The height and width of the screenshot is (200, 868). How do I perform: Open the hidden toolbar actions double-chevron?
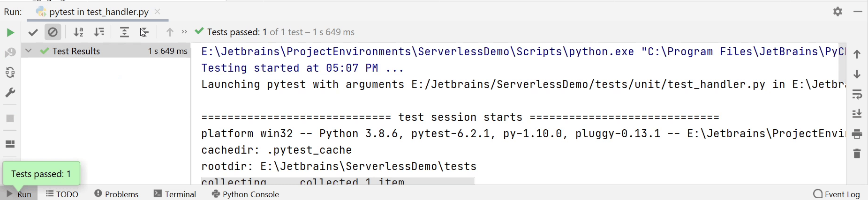[184, 32]
